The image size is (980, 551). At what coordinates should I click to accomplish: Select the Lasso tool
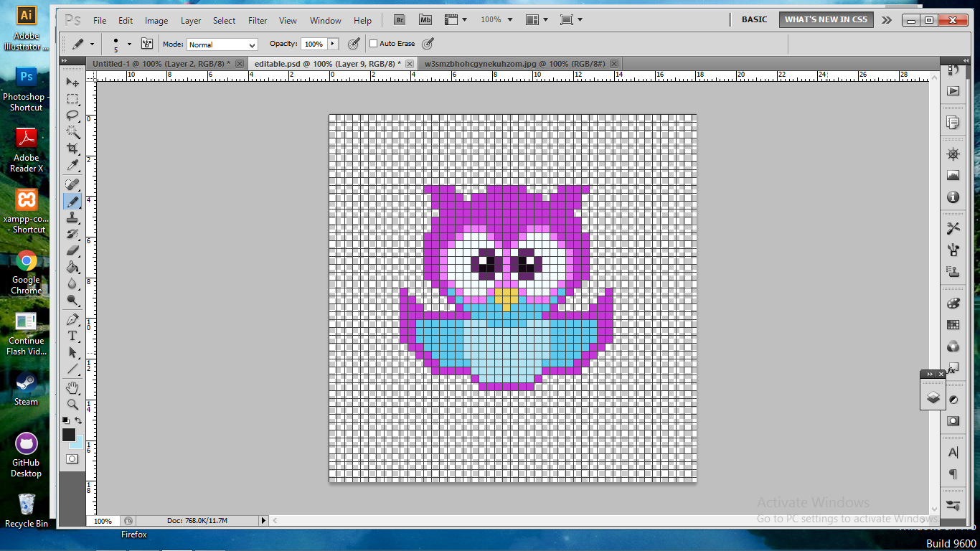tap(72, 116)
